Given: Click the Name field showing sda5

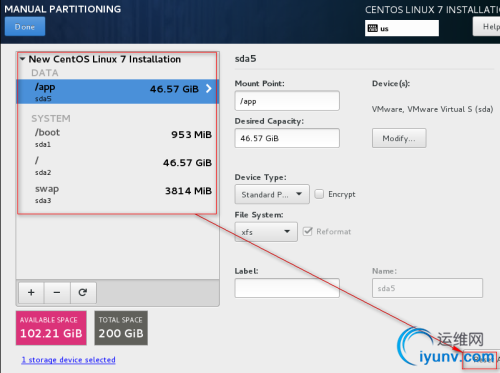Looking at the screenshot, I should [x=427, y=288].
